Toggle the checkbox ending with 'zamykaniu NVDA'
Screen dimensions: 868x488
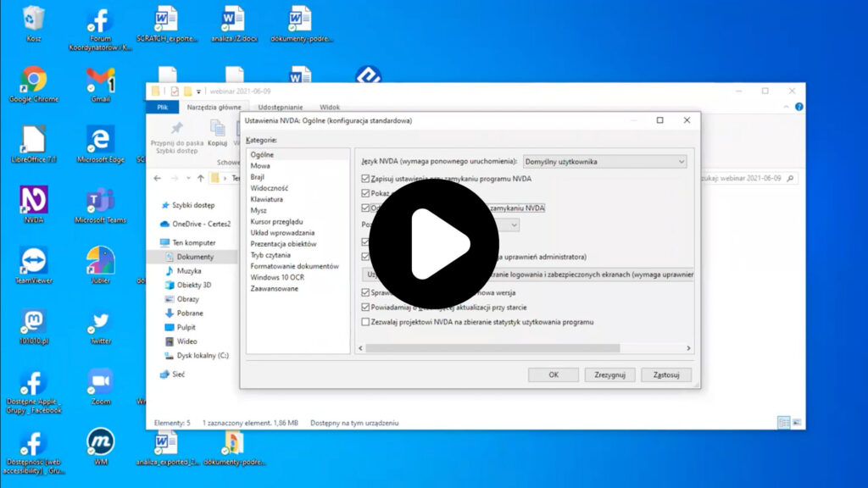point(365,208)
